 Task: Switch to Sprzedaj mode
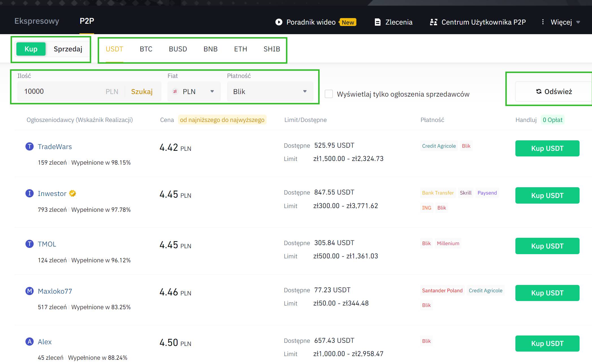(x=68, y=49)
